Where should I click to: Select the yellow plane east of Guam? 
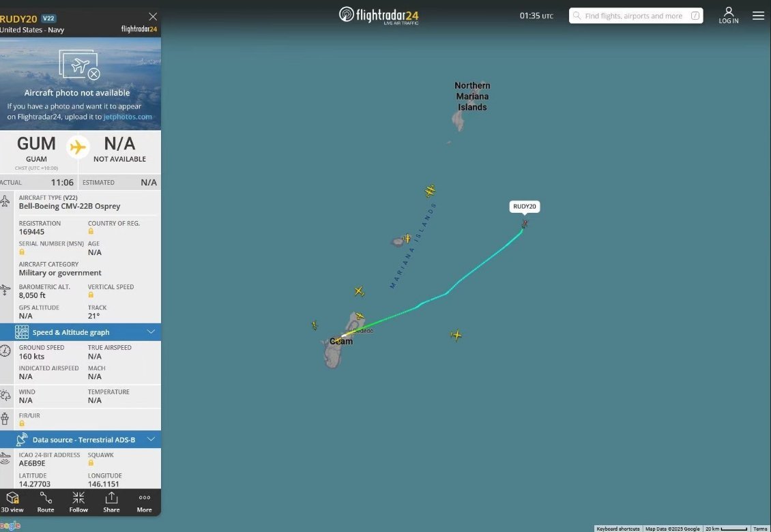[456, 336]
